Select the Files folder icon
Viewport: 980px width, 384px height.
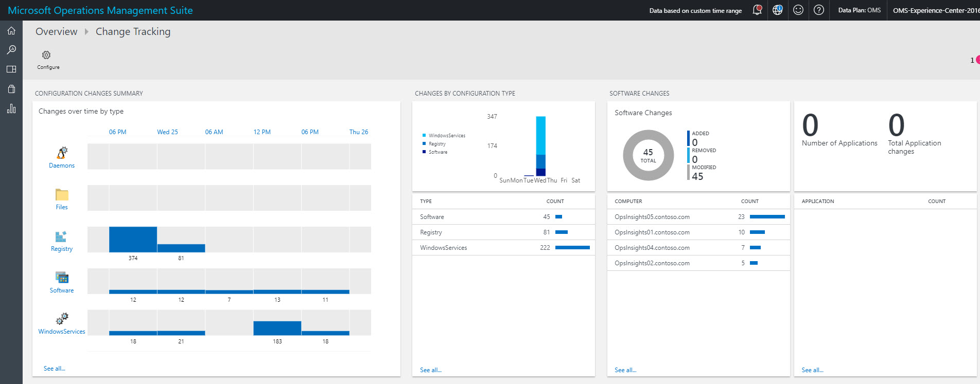(62, 194)
